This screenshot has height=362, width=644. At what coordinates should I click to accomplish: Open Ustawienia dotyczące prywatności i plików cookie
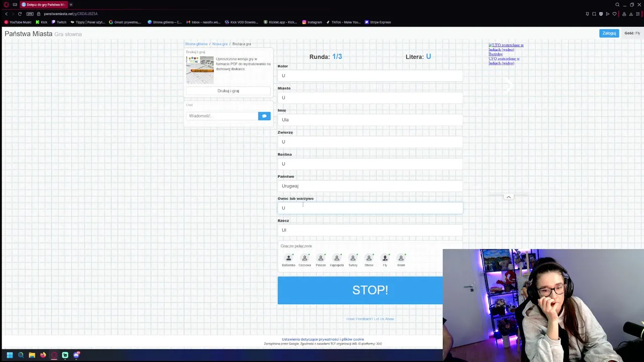323,339
